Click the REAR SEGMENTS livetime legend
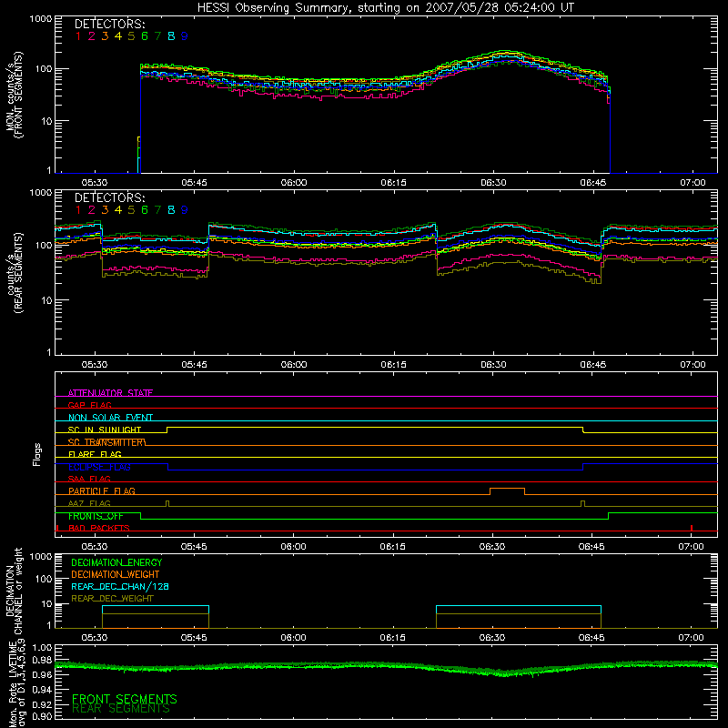728x728 pixels. [121, 709]
